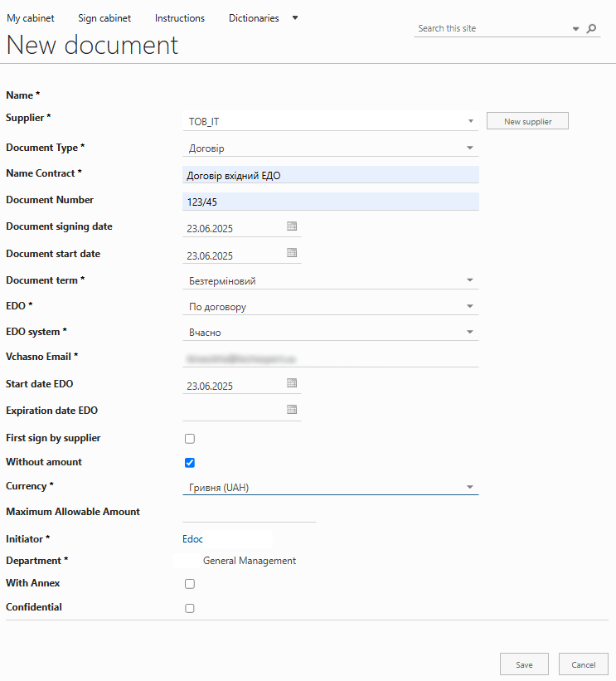Click the Search this site field

pyautogui.click(x=492, y=29)
